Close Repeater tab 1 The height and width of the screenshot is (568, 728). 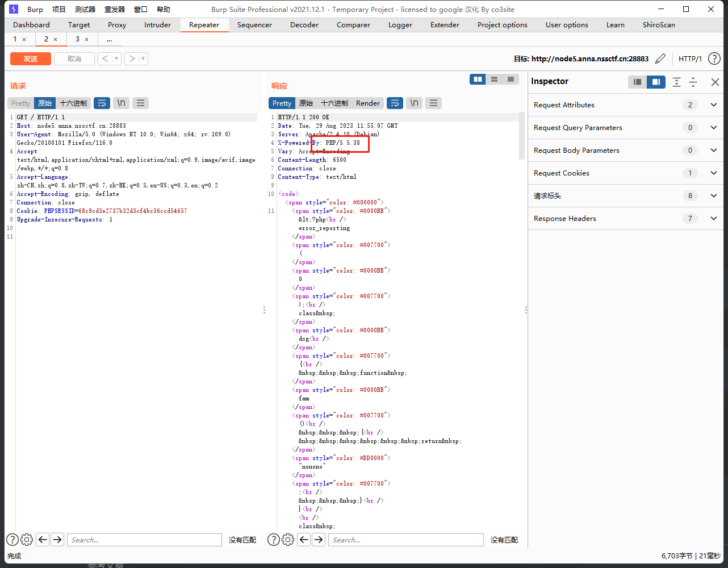24,39
